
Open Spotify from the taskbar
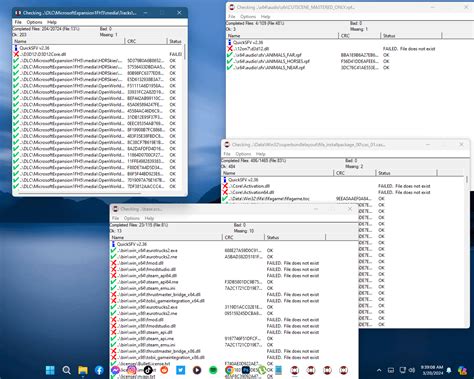213,370
